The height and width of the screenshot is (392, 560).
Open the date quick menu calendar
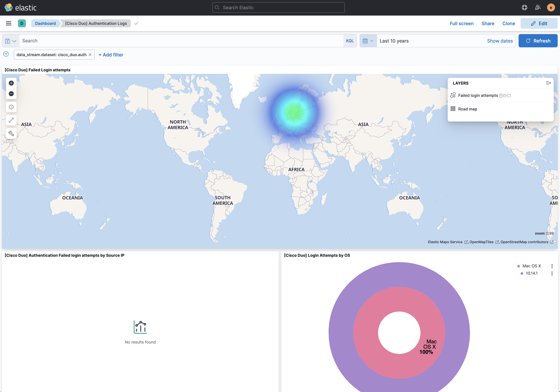point(368,41)
